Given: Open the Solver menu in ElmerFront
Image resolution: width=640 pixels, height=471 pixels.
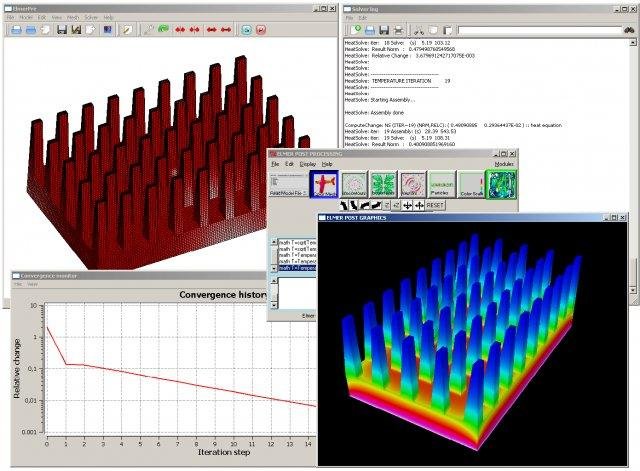Looking at the screenshot, I should point(91,17).
